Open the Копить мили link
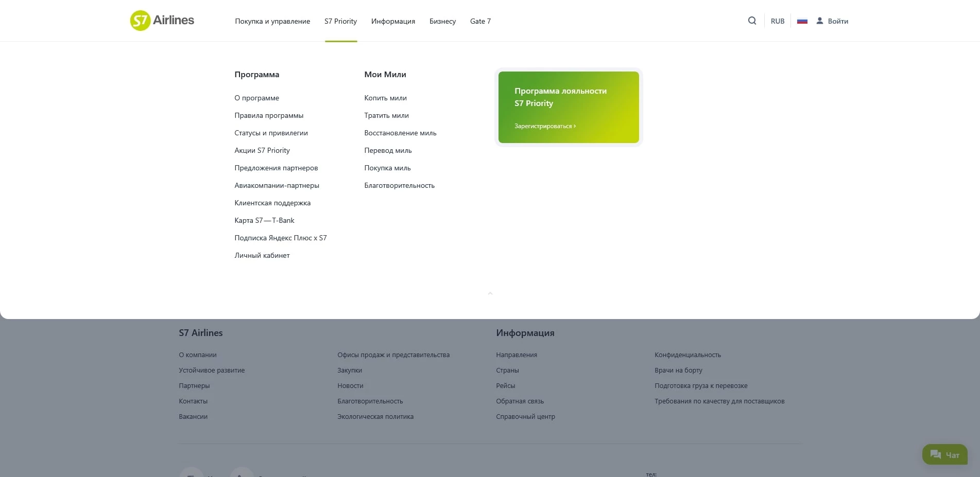 click(385, 98)
